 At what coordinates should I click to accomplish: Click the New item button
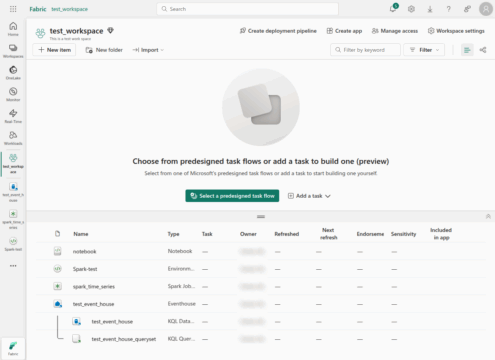[54, 50]
